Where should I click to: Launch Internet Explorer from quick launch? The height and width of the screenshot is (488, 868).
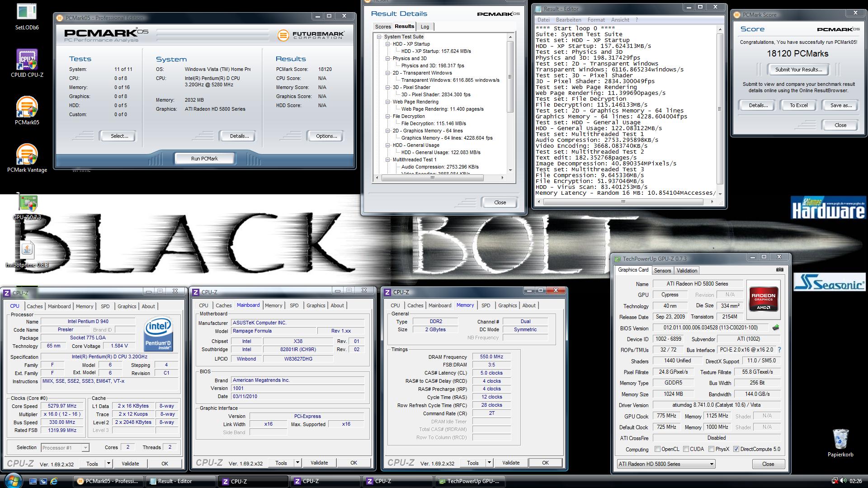click(x=54, y=481)
